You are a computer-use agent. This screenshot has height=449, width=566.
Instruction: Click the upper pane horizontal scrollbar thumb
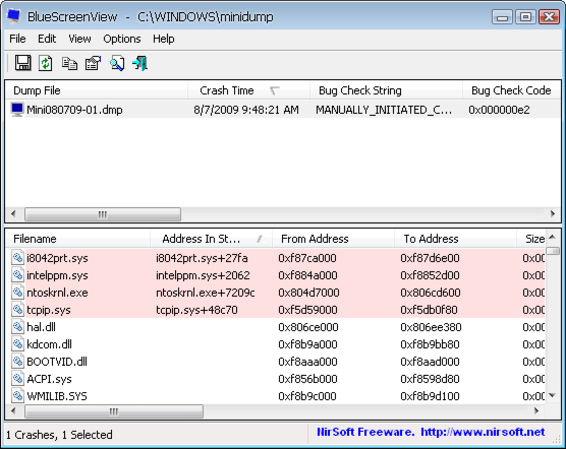coord(103,214)
